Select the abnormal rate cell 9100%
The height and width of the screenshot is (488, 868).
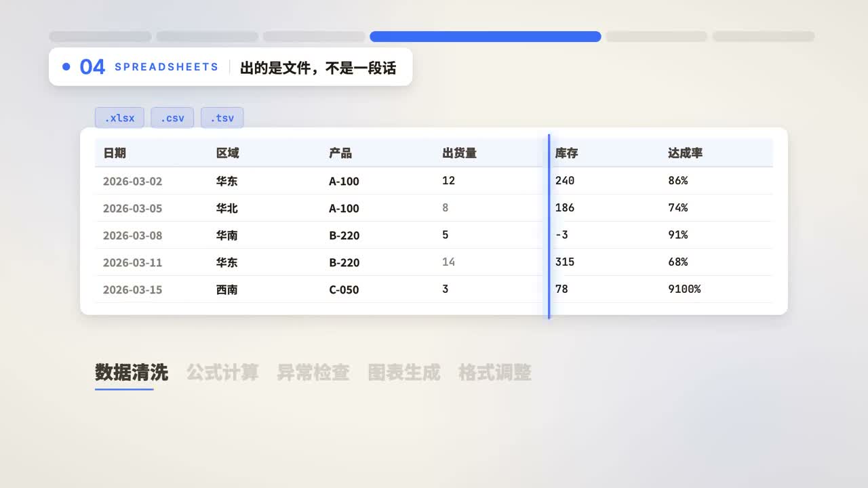click(684, 289)
